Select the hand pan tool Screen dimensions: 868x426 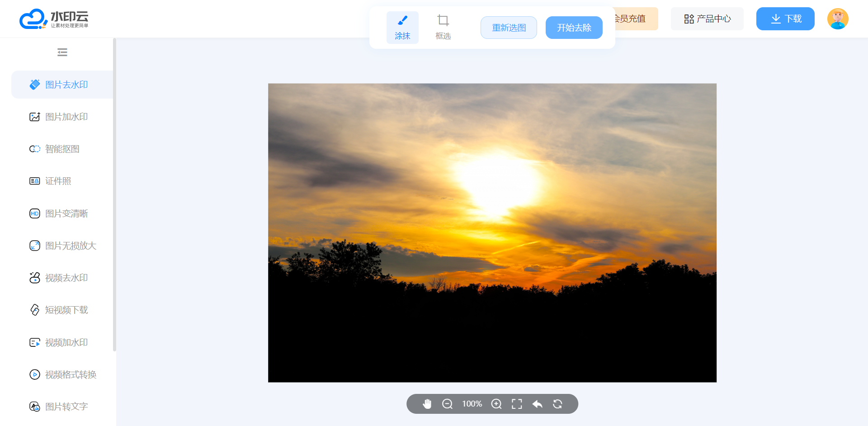point(427,404)
